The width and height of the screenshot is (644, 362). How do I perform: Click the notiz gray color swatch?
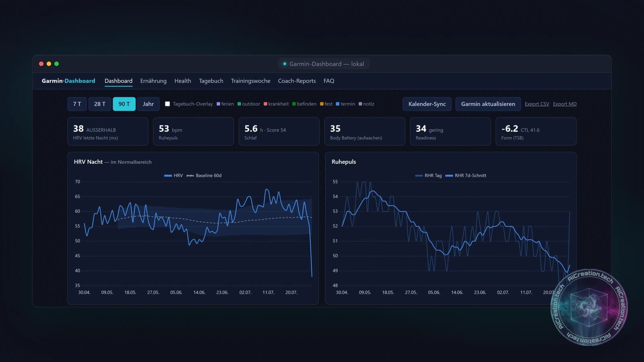point(360,104)
